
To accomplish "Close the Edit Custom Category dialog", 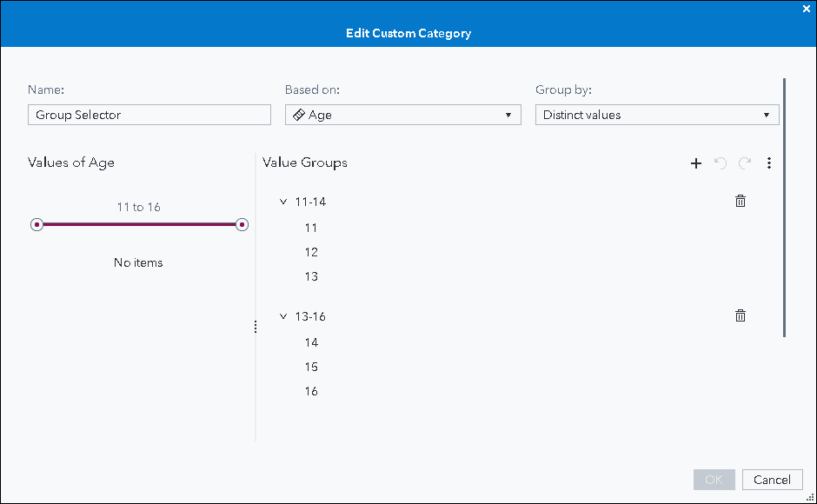I will click(806, 8).
